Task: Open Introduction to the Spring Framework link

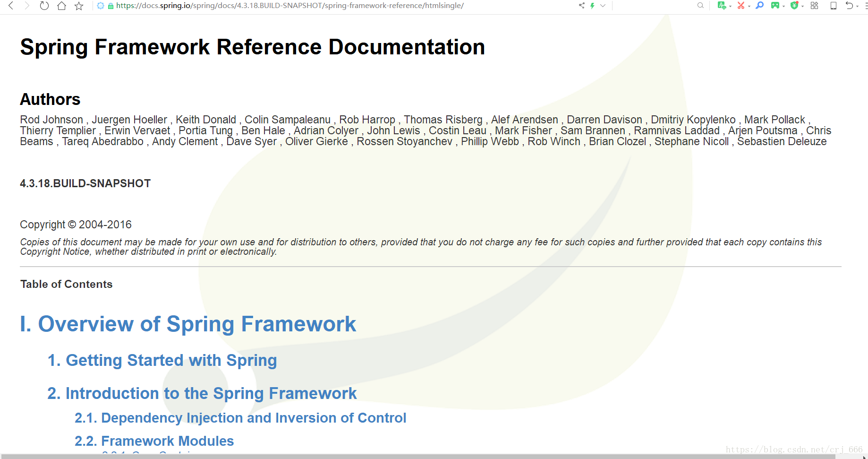Action: coord(202,393)
